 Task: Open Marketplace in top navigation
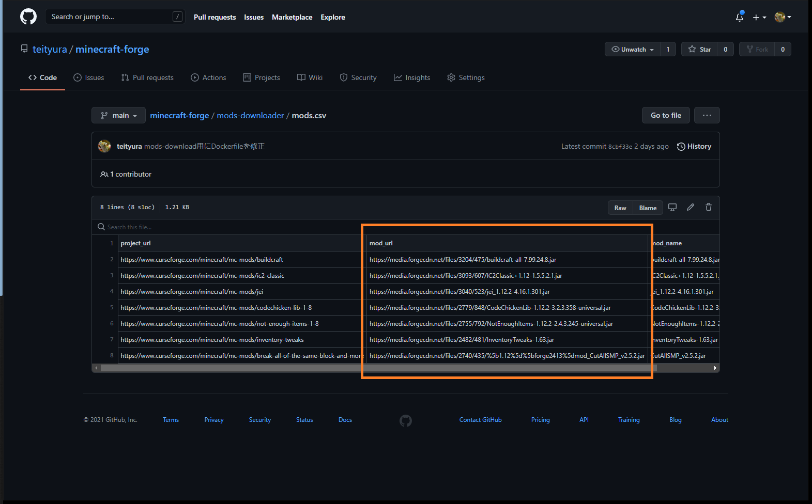click(292, 17)
